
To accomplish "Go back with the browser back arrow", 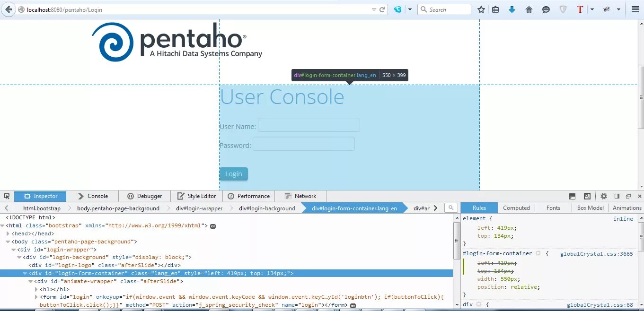I will (x=9, y=9).
